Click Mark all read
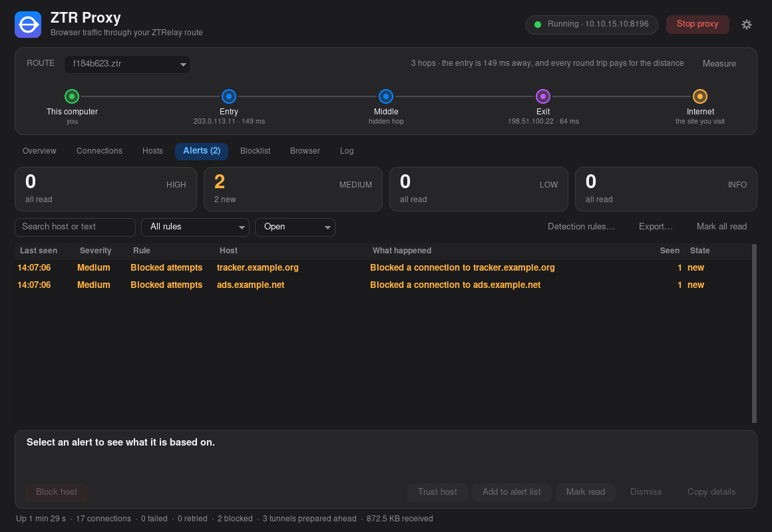Viewport: 772px width, 532px height. click(x=721, y=227)
